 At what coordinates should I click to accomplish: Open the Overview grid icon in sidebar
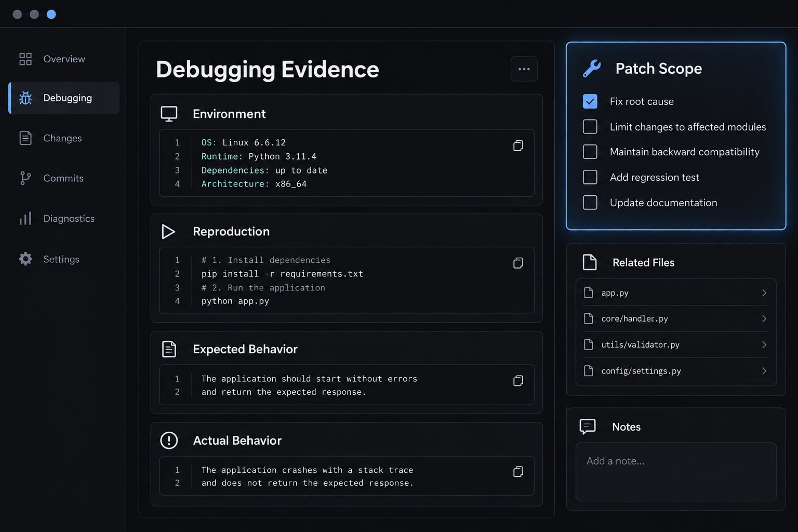coord(25,59)
